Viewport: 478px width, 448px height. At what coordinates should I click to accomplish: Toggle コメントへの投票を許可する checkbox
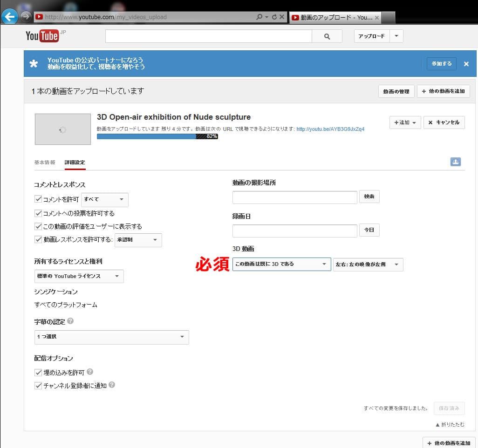tap(38, 213)
